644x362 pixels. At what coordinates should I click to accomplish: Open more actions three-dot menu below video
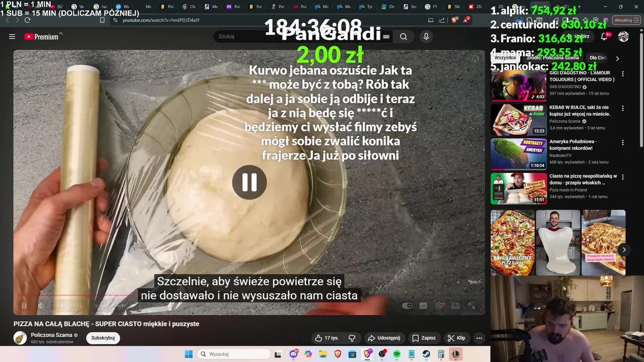[x=479, y=338]
